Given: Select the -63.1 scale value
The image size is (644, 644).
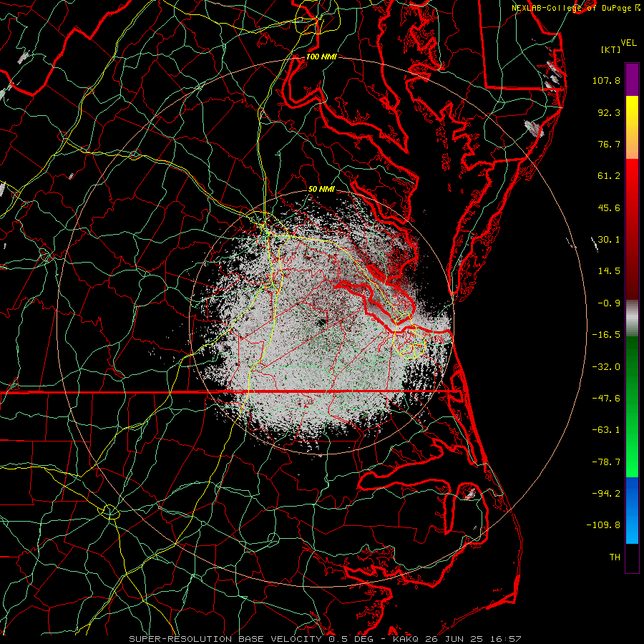Looking at the screenshot, I should point(606,430).
